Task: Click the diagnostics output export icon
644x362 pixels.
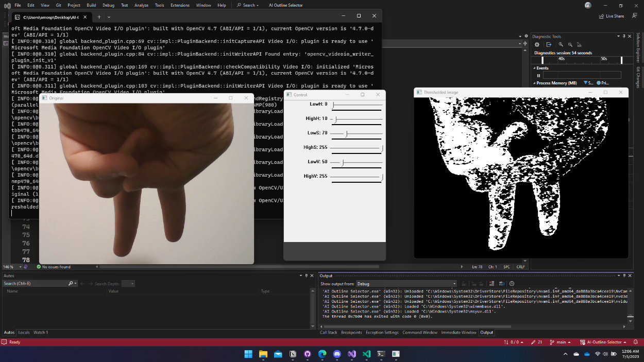Action: 549,45
